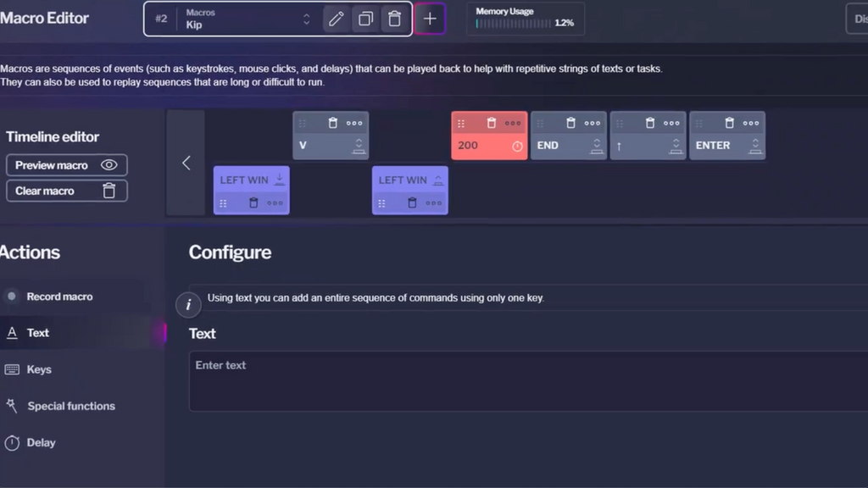Click the Clear macro button
Image resolution: width=868 pixels, height=488 pixels.
(67, 191)
